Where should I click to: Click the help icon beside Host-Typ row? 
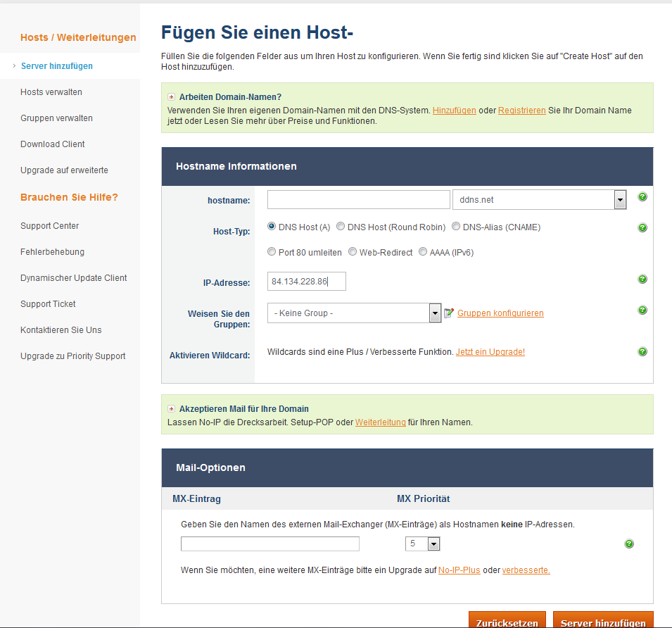(642, 228)
